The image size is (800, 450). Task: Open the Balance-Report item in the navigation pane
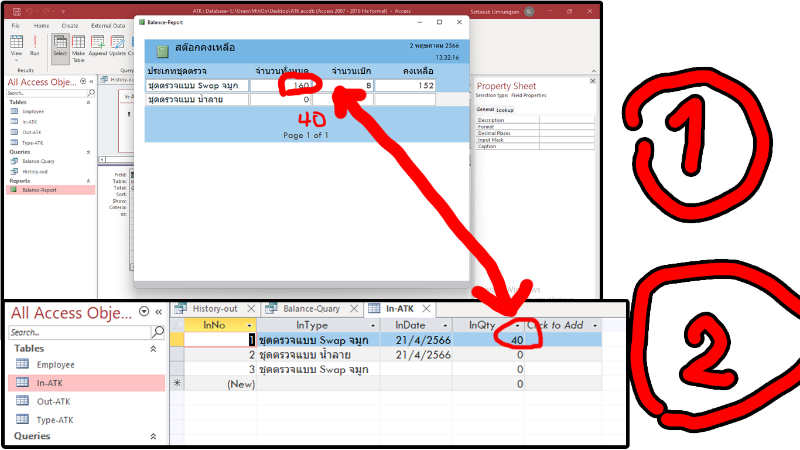click(x=38, y=189)
